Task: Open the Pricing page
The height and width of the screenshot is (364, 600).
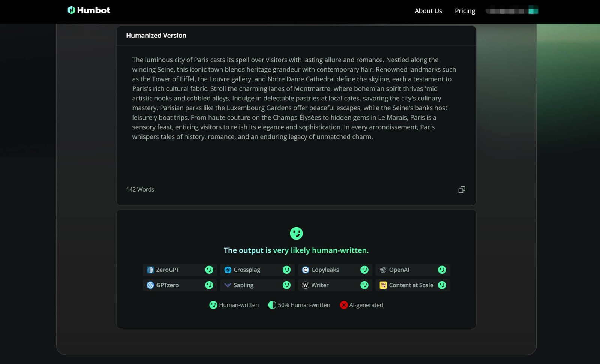Action: (465, 11)
